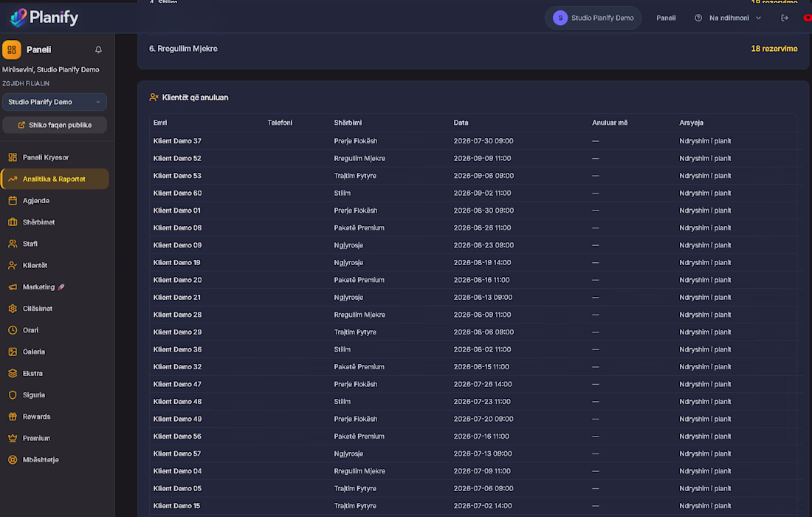Click the Premium crown icon
This screenshot has width=812, height=517.
(x=13, y=438)
